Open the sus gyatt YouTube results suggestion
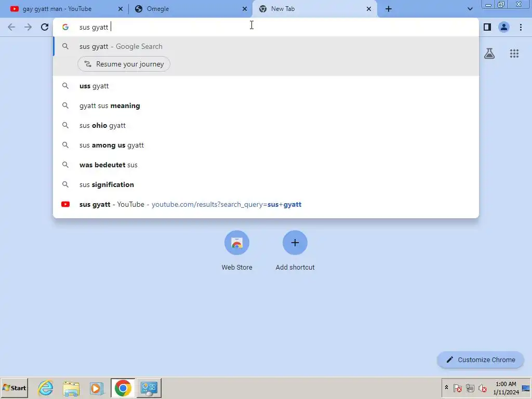The width and height of the screenshot is (532, 399). pyautogui.click(x=265, y=204)
